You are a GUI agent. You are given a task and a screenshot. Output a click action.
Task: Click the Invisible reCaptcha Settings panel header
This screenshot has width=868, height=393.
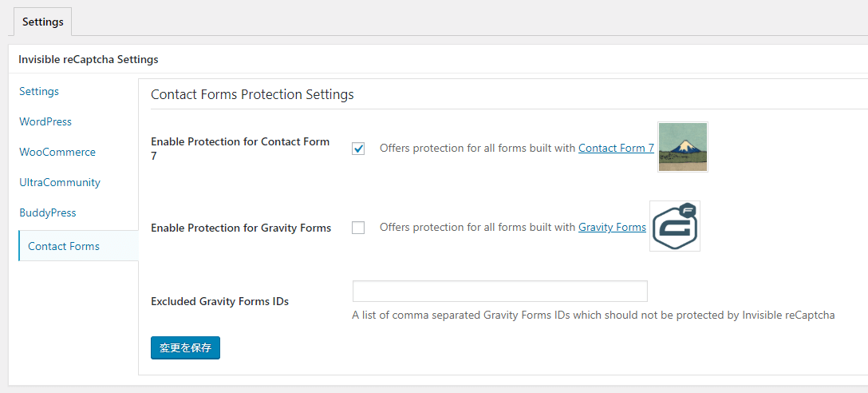pos(89,59)
